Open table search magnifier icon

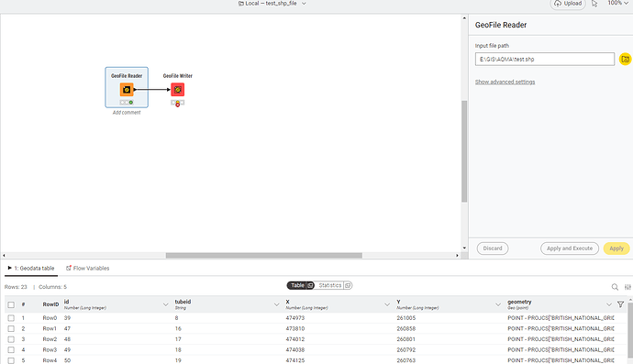coord(615,287)
